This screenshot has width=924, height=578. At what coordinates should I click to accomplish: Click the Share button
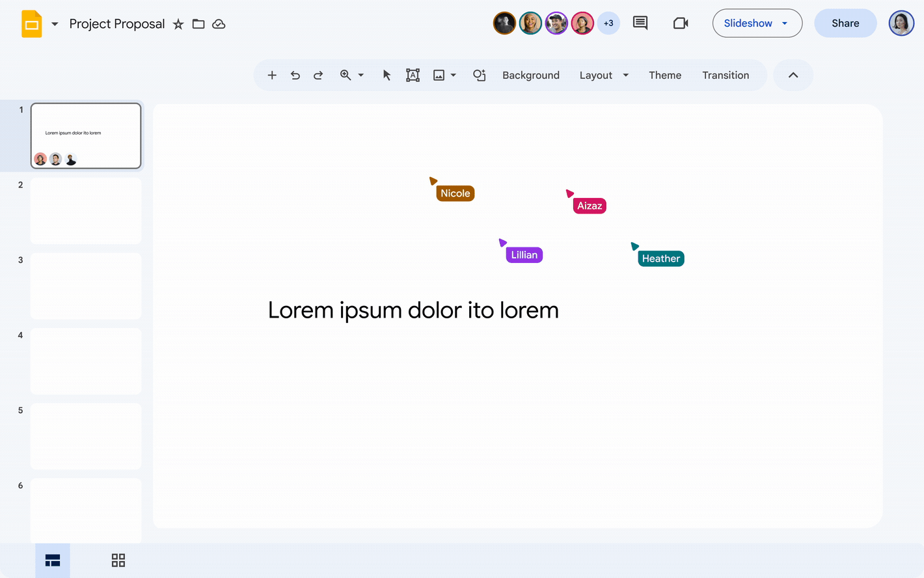[845, 23]
